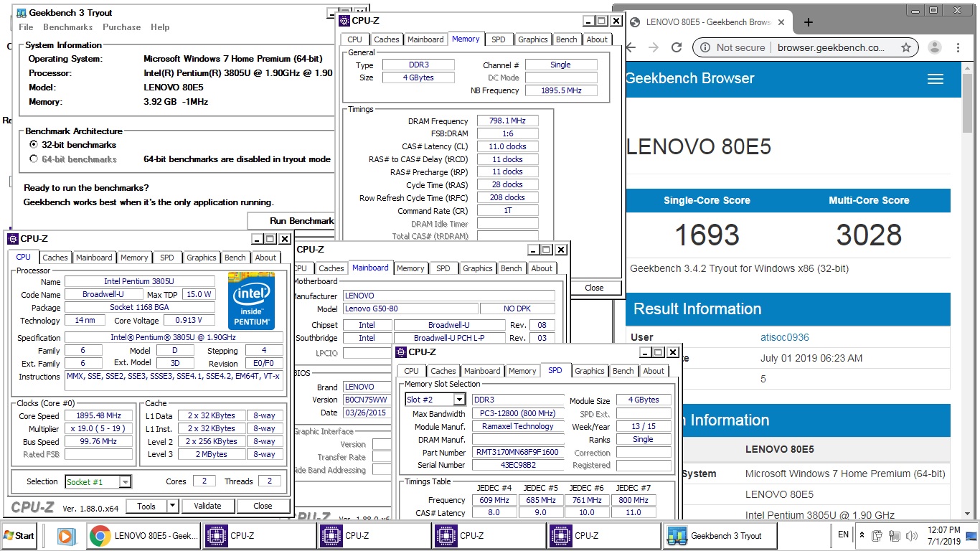Open the media player taskbar icon
Viewport: 980px width, 551px height.
click(x=65, y=535)
